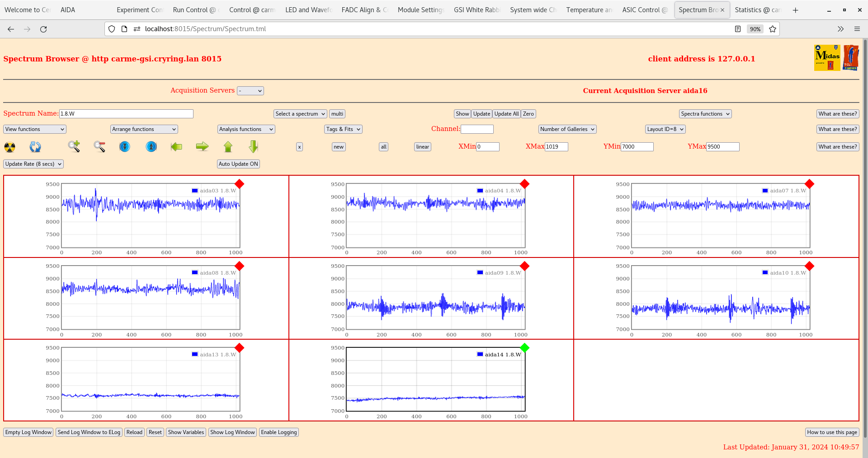Toggle the green diamond on aida14 plot

click(x=524, y=348)
